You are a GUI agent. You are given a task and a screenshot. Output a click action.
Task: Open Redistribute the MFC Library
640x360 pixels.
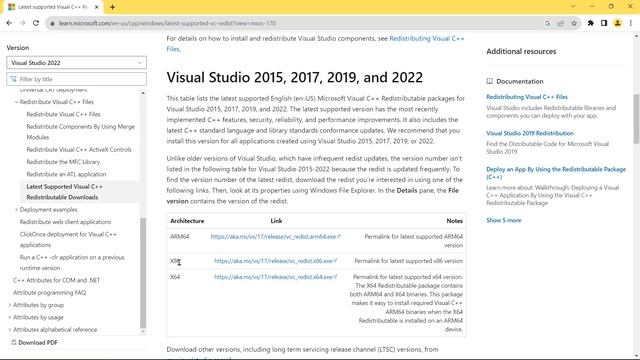(63, 162)
